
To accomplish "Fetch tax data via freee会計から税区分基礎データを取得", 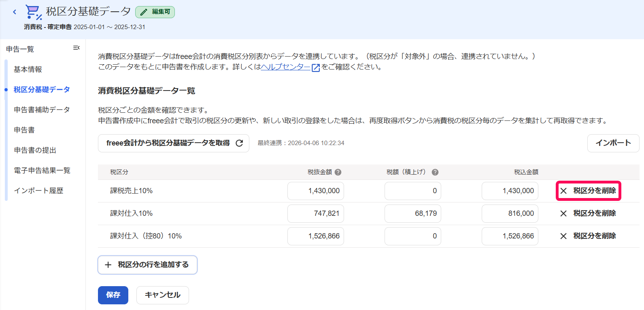I will point(174,143).
